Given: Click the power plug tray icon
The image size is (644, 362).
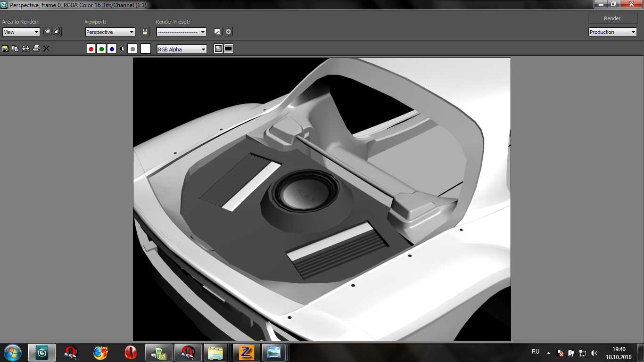Looking at the screenshot, I should pos(571,353).
